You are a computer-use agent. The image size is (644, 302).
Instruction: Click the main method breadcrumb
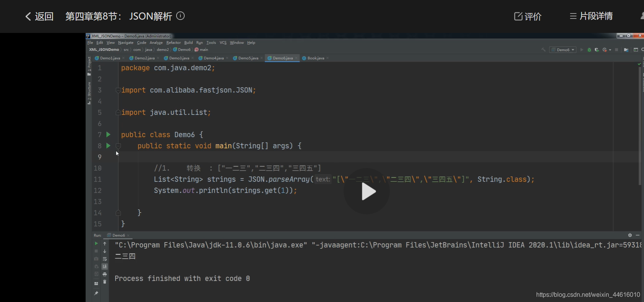(x=201, y=50)
